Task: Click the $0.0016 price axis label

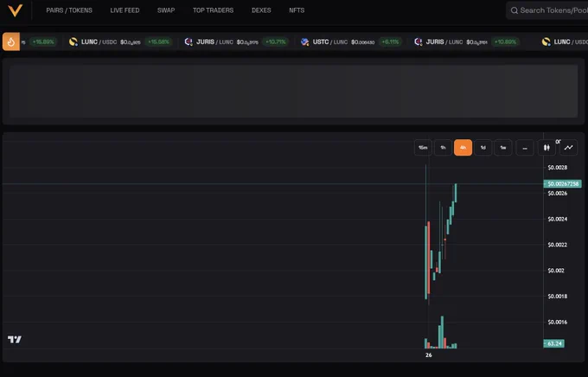Action: (x=557, y=322)
